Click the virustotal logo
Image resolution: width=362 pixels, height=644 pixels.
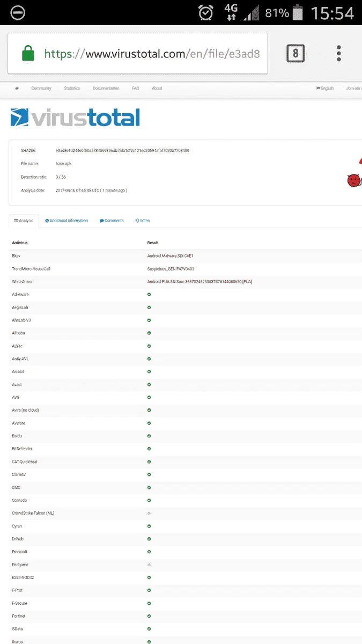[75, 117]
